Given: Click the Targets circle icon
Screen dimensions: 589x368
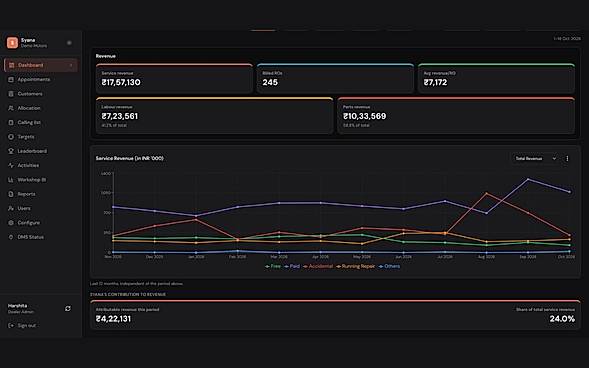Looking at the screenshot, I should (11, 137).
